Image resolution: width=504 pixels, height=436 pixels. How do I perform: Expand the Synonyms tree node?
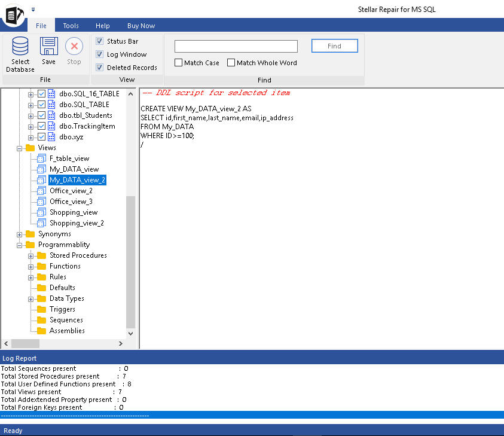[20, 234]
